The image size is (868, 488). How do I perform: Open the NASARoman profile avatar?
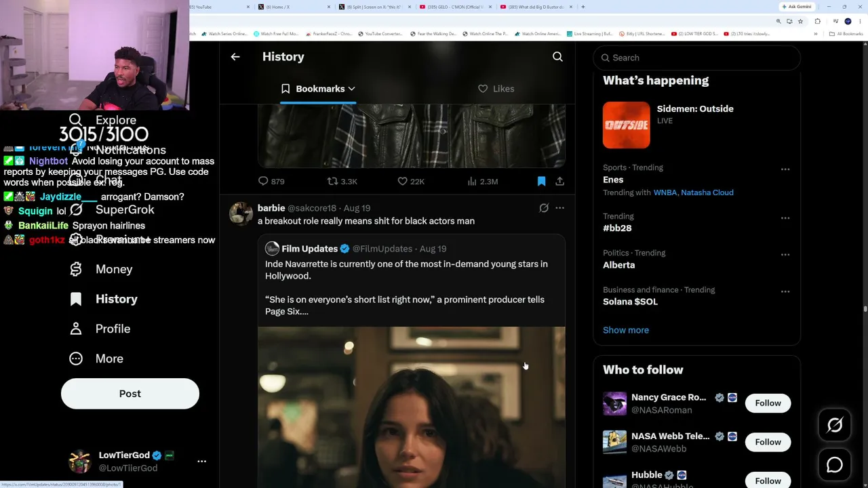pos(615,403)
